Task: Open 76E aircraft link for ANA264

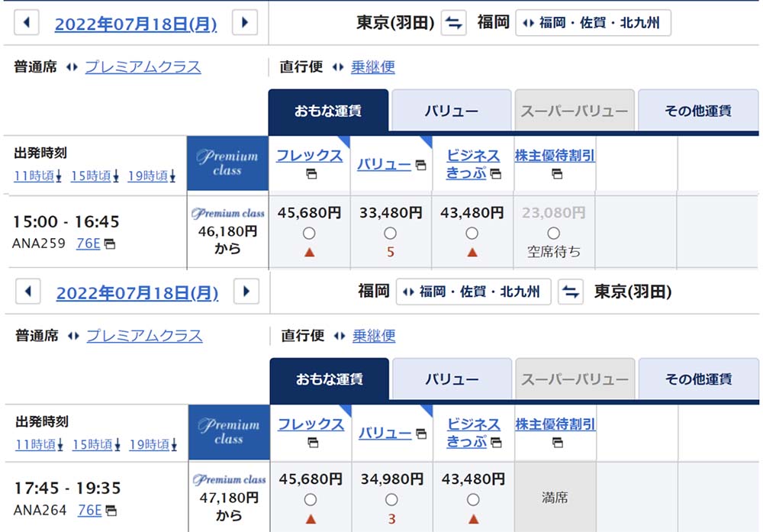Action: (x=89, y=510)
